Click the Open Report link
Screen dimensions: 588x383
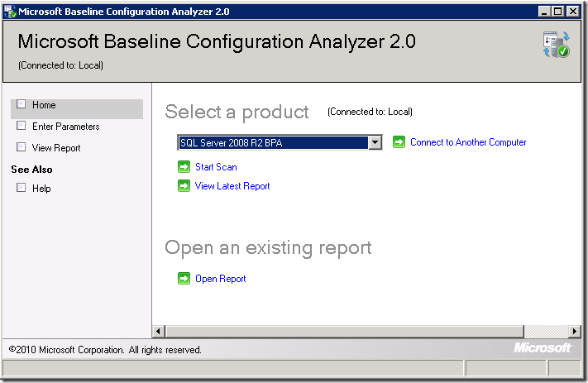tap(220, 279)
